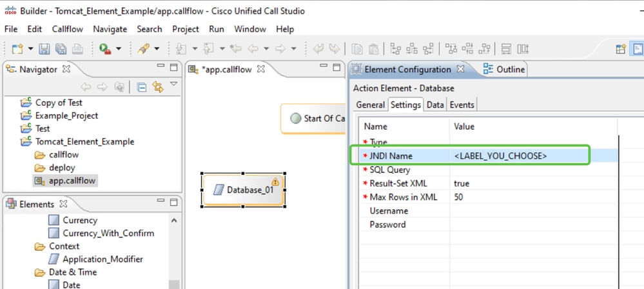The image size is (644, 289).
Task: Select Currency_With_Confirm in Elements panel
Action: [x=108, y=233]
